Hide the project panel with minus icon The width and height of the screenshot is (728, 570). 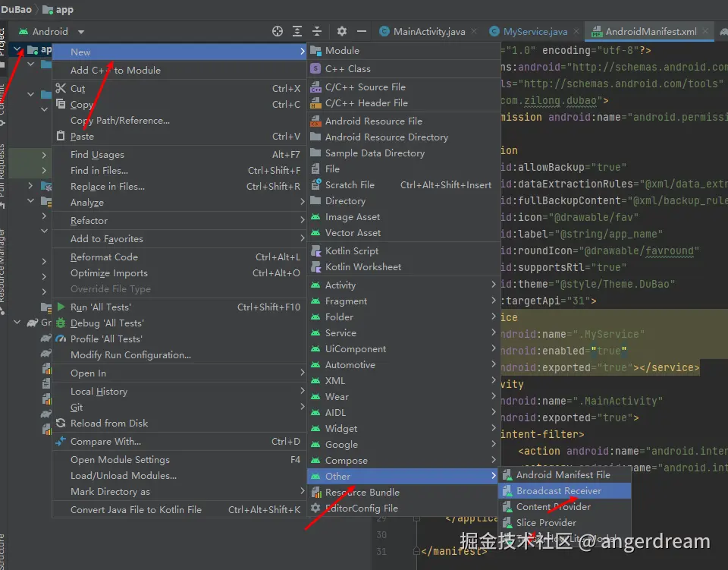pyautogui.click(x=362, y=31)
